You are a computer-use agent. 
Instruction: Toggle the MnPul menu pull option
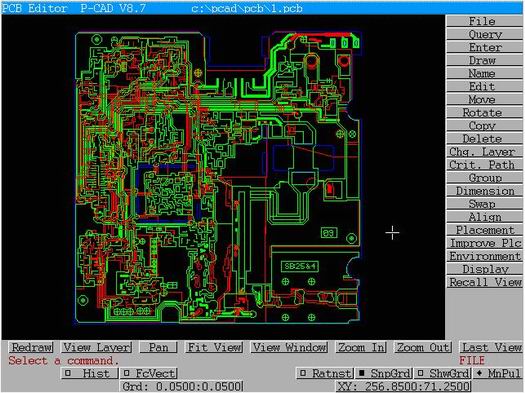[x=497, y=373]
